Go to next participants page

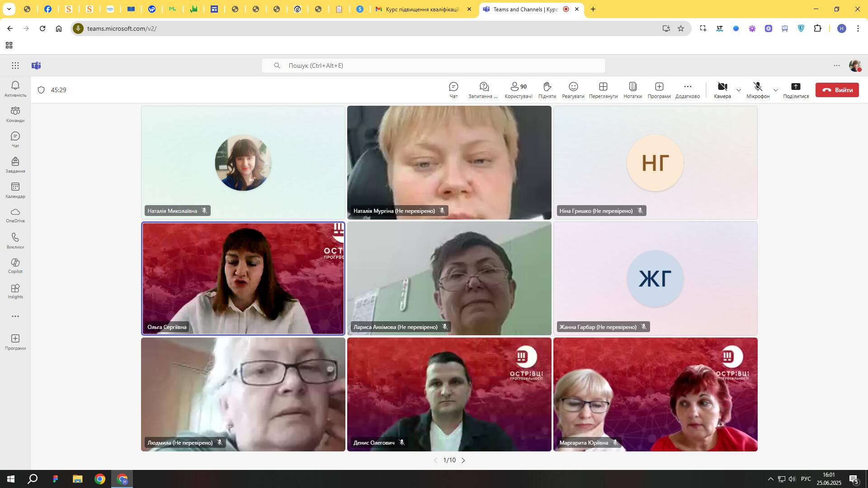coord(463,460)
